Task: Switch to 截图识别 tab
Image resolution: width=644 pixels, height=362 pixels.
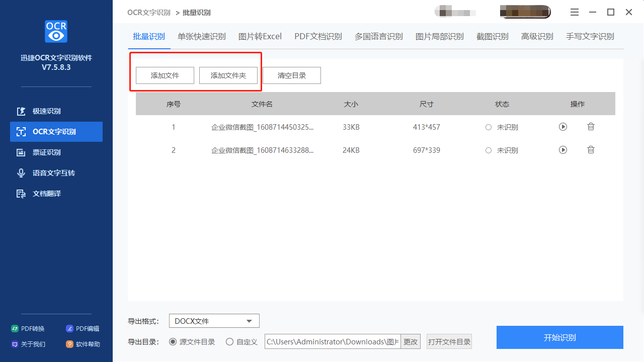Action: [x=493, y=37]
